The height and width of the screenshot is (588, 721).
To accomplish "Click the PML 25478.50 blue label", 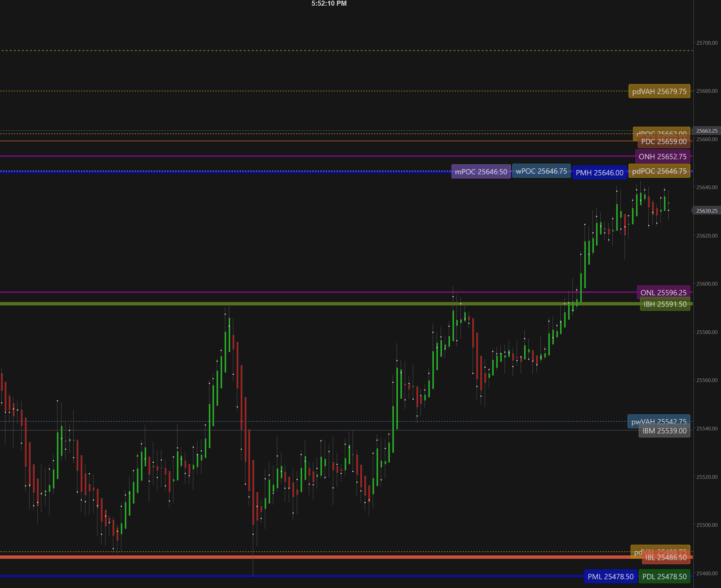I will click(610, 576).
